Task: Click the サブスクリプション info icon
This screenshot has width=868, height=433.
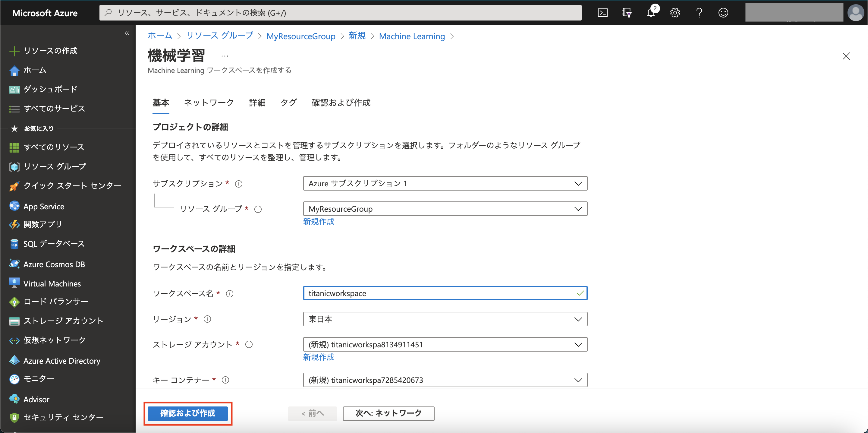Action: [239, 184]
